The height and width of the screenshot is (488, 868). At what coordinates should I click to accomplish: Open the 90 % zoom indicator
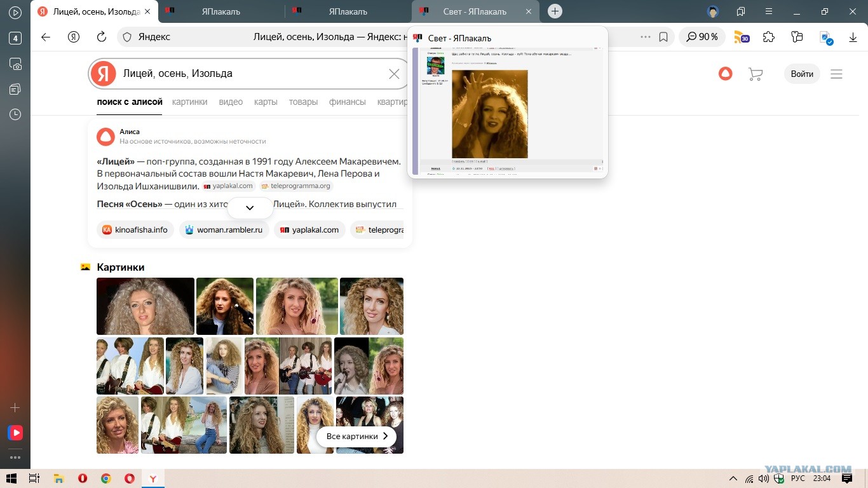pyautogui.click(x=702, y=37)
